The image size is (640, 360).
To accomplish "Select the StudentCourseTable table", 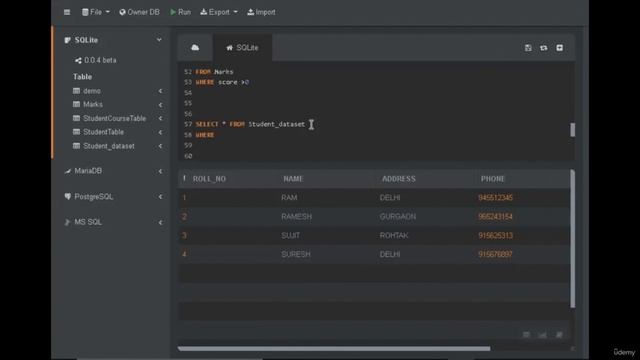I will (114, 118).
